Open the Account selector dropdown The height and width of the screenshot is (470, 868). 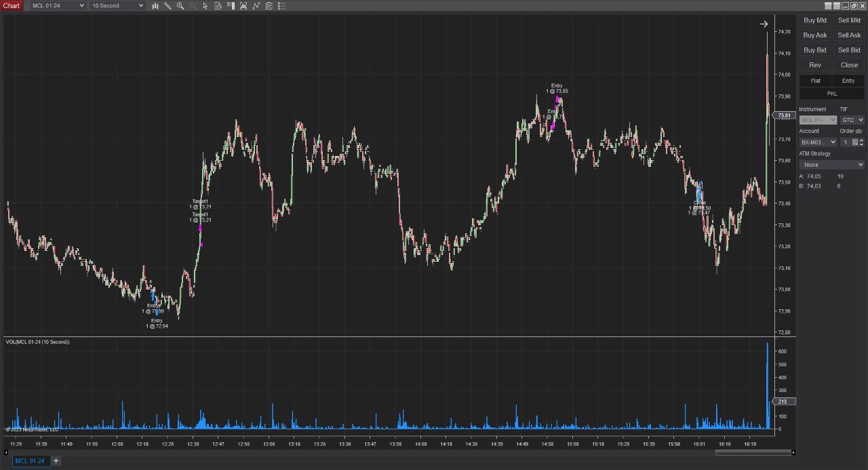(818, 142)
